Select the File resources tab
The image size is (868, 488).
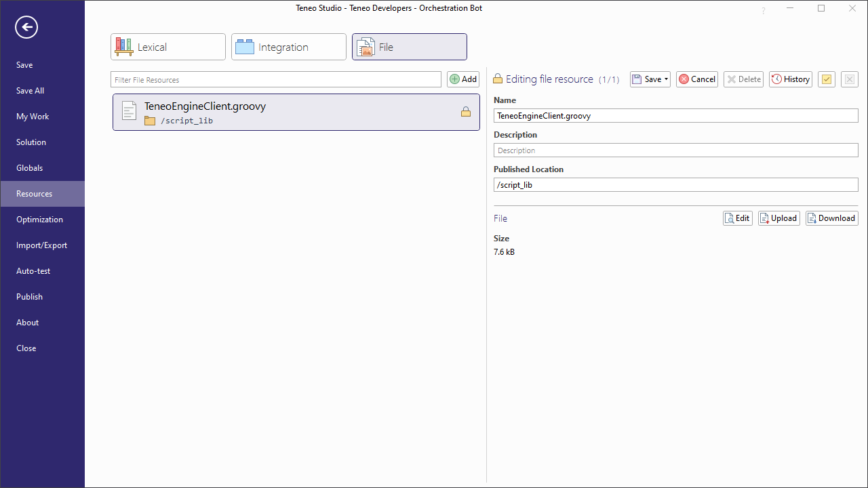pyautogui.click(x=410, y=47)
